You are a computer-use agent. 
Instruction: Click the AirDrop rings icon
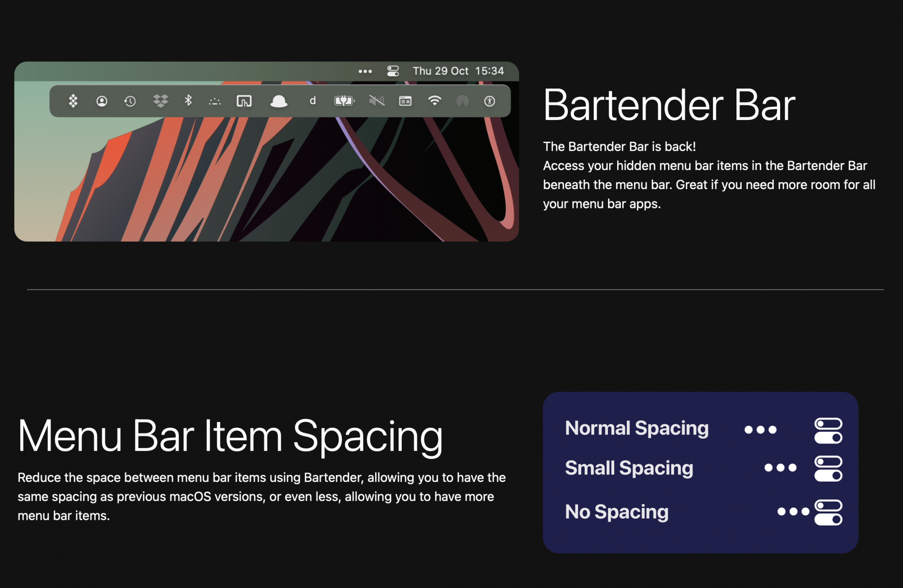[462, 101]
